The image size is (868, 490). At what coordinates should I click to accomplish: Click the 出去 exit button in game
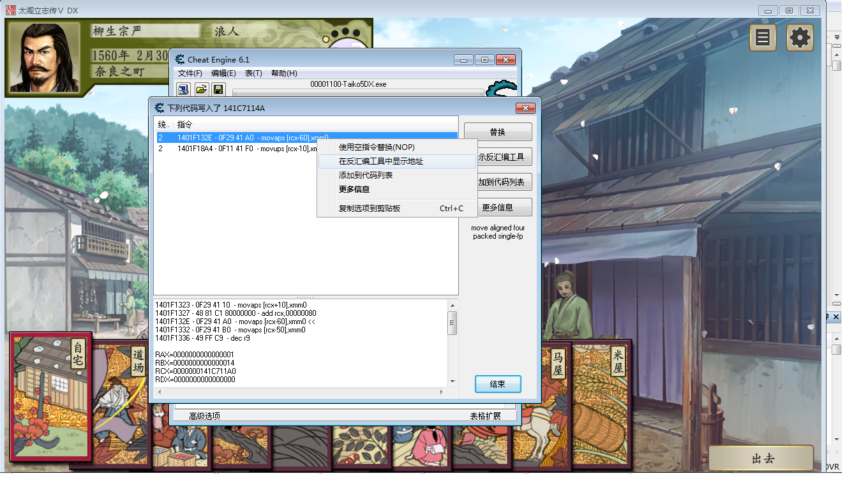click(762, 459)
